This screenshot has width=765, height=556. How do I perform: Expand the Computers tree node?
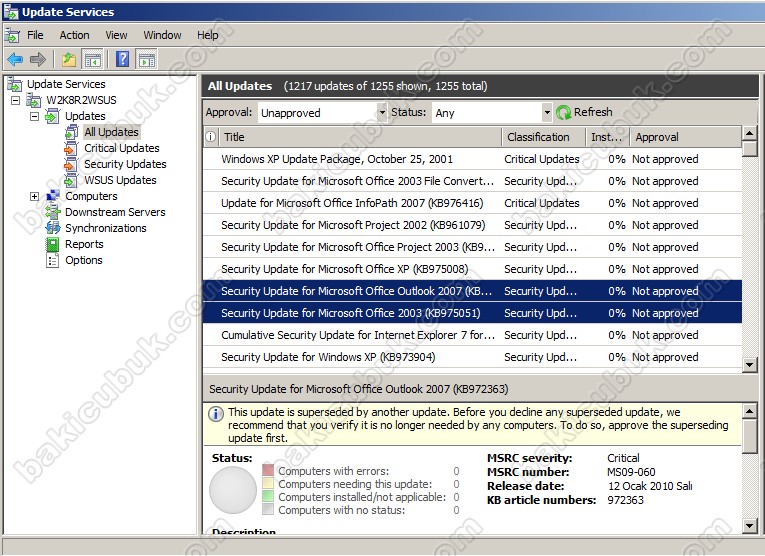coord(34,197)
